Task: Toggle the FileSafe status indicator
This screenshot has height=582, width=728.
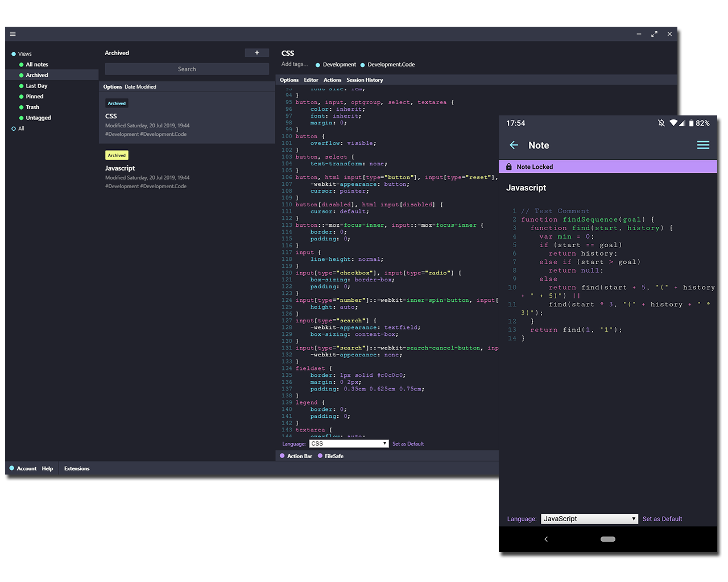Action: [x=320, y=456]
